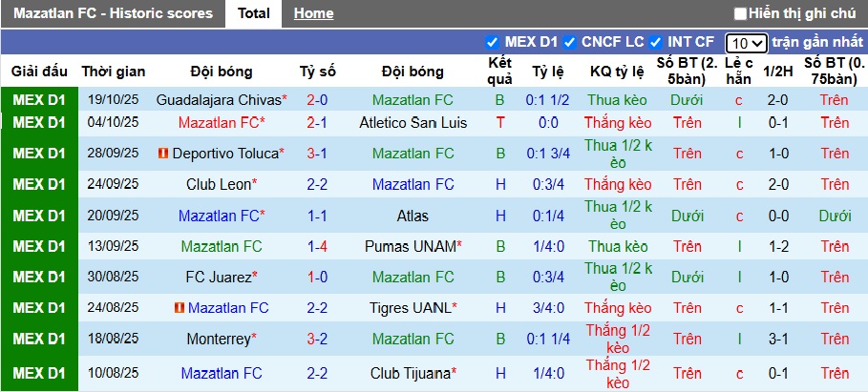868x392 pixels.
Task: Open the Tigres UANL team link
Action: (411, 308)
